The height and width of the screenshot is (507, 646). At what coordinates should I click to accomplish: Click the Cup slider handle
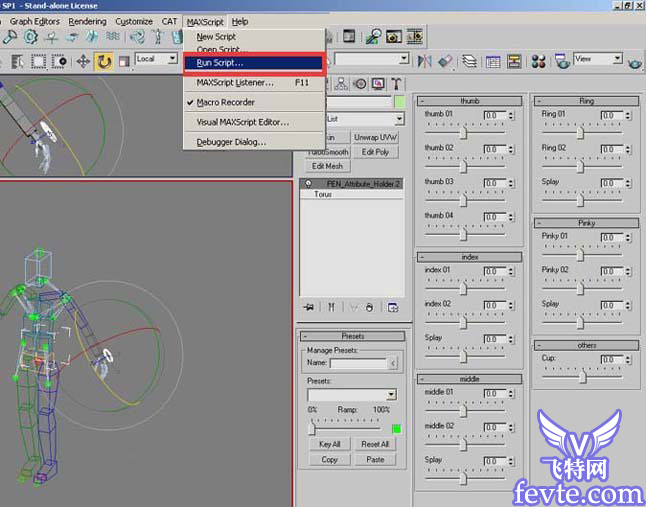tap(583, 376)
